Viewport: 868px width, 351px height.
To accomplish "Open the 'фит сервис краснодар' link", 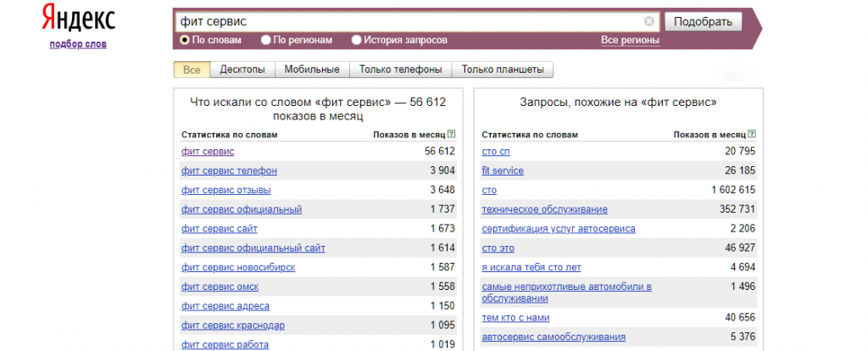I will coord(233,325).
